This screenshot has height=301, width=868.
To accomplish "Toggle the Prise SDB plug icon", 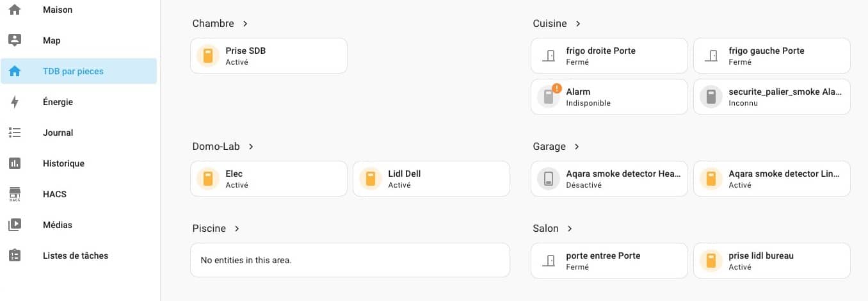I will point(207,56).
